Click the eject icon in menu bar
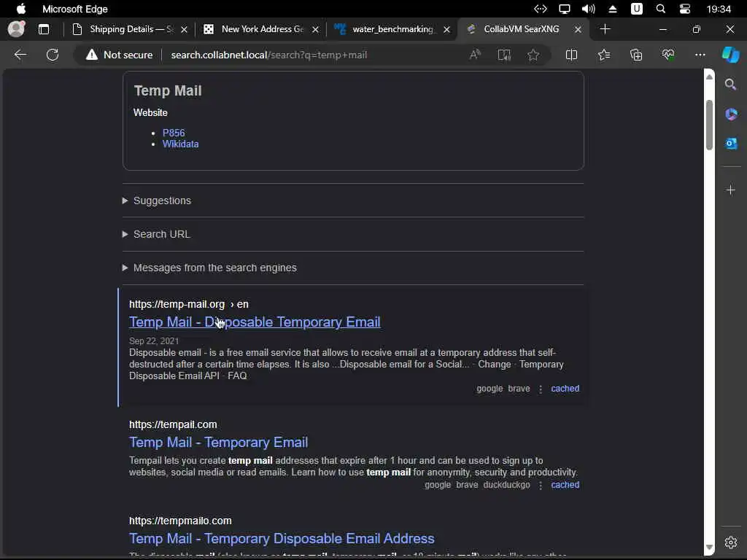The height and width of the screenshot is (560, 747). 613,9
